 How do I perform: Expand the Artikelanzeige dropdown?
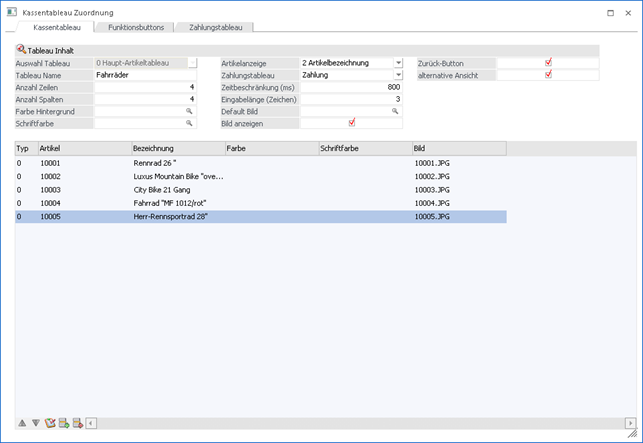click(397, 63)
